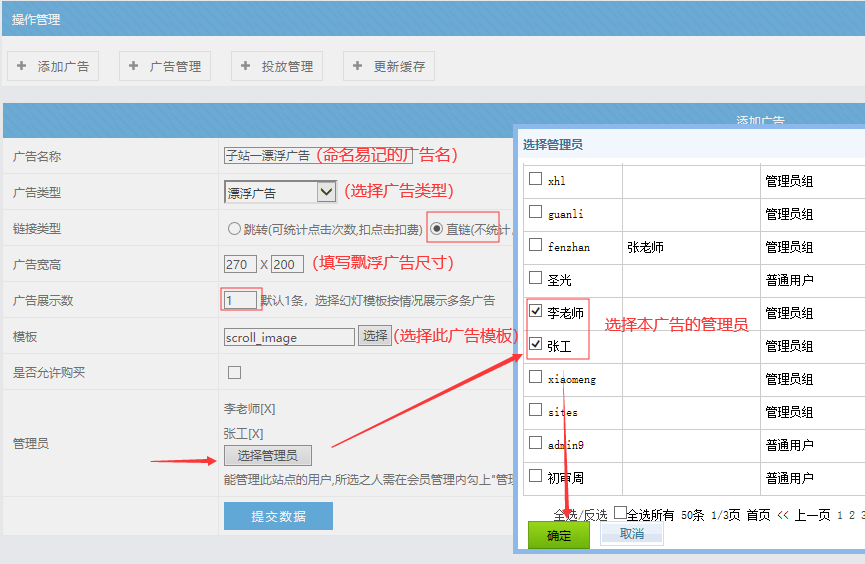This screenshot has height=564, width=865.
Task: Open 广告管理 in the toolbar
Action: tap(165, 66)
